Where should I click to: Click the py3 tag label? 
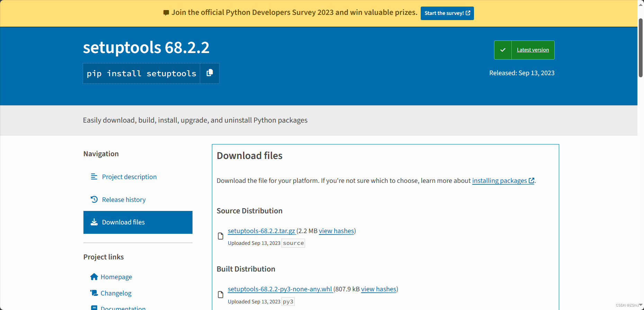coord(288,301)
